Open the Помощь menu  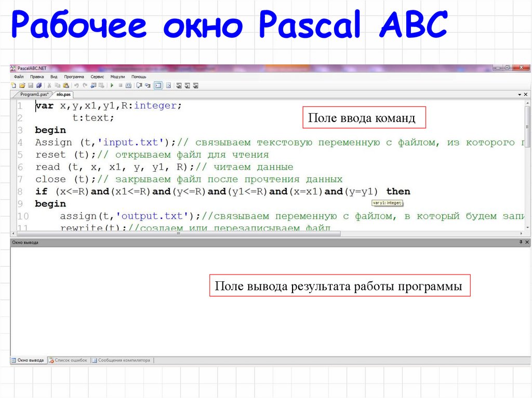click(x=139, y=77)
